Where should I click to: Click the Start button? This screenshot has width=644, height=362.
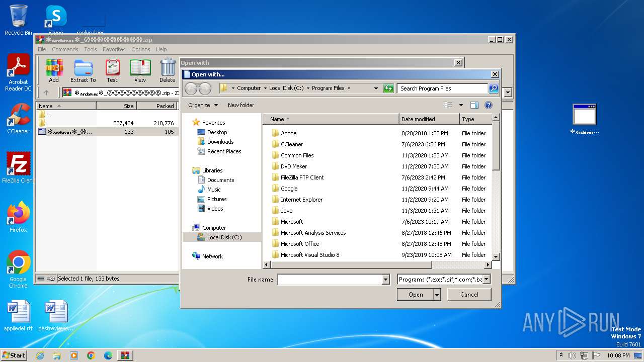click(x=14, y=355)
